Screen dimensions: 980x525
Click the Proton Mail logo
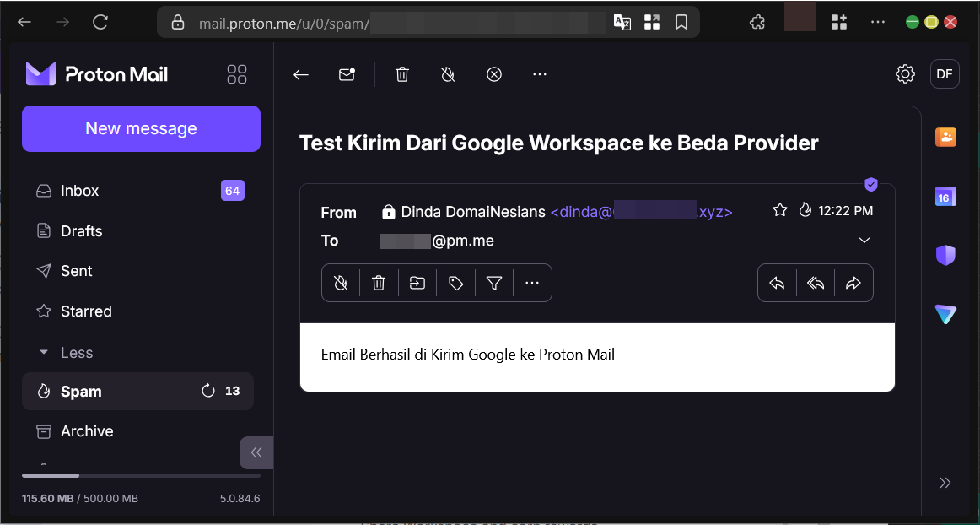point(97,74)
